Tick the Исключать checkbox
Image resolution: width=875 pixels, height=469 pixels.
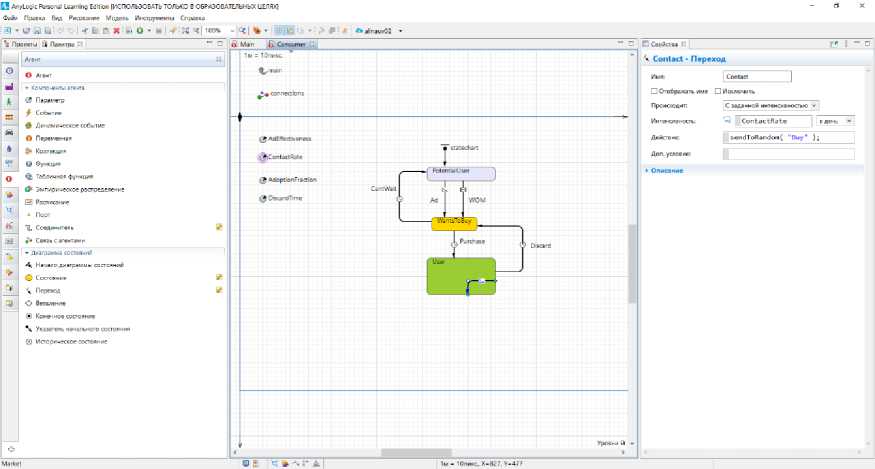pyautogui.click(x=718, y=90)
